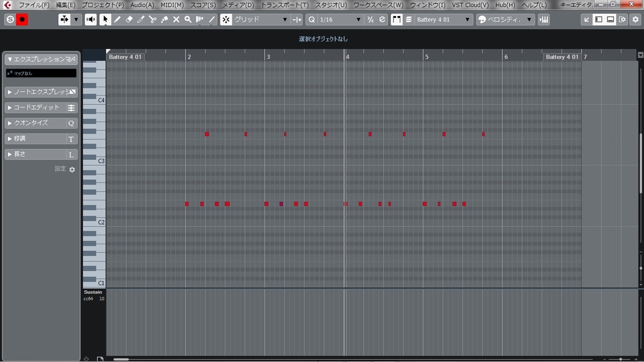This screenshot has width=644, height=362.
Task: Open the ファイル(F) menu
Action: point(34,5)
